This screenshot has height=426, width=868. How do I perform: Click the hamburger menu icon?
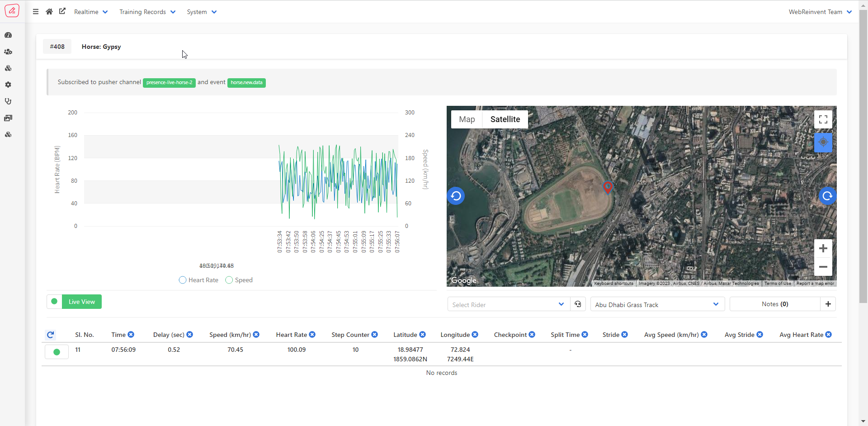tap(36, 12)
